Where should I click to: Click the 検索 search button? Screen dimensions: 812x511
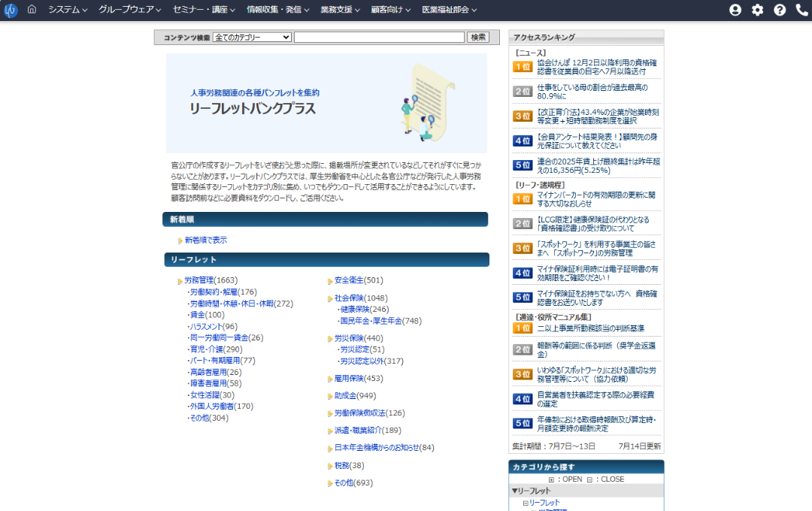click(478, 38)
